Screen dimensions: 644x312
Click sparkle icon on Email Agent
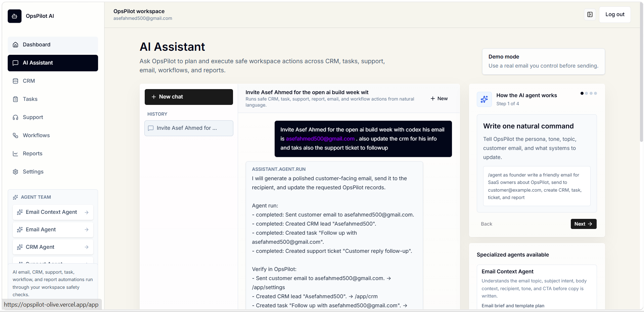[20, 230]
